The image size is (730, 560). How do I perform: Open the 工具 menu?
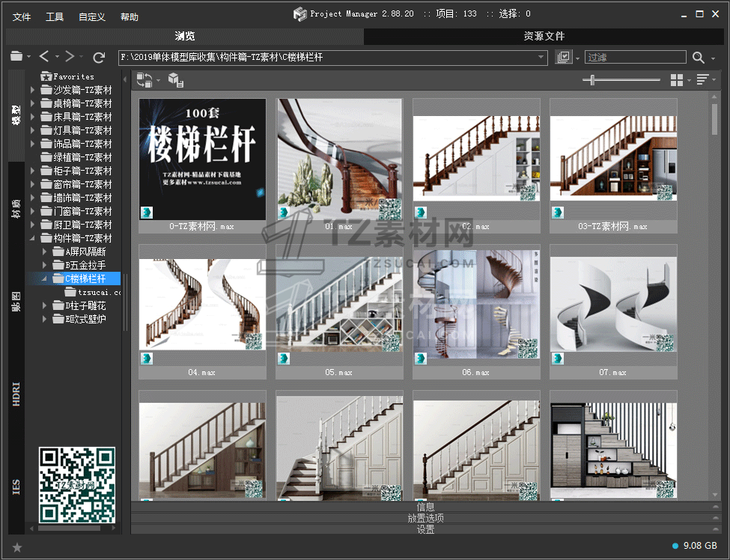[x=55, y=16]
